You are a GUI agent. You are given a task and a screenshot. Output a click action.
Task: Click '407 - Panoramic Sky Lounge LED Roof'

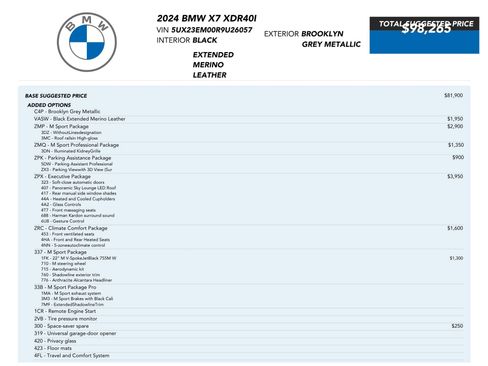tap(79, 188)
